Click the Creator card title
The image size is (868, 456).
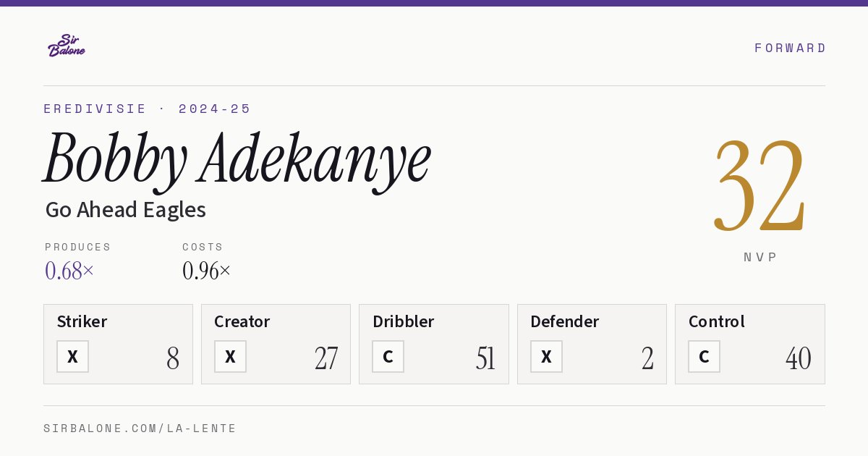click(x=242, y=321)
